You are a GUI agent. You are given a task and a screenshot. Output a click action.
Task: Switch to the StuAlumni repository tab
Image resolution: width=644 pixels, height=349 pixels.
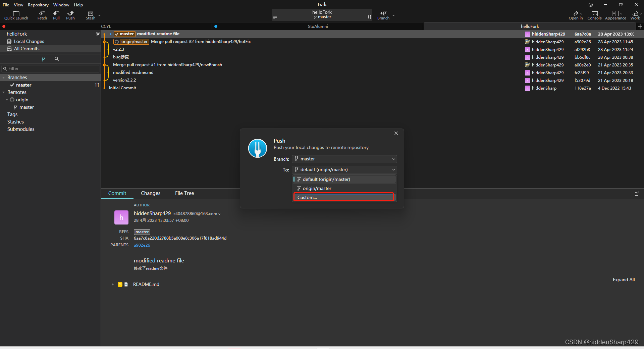tap(318, 26)
